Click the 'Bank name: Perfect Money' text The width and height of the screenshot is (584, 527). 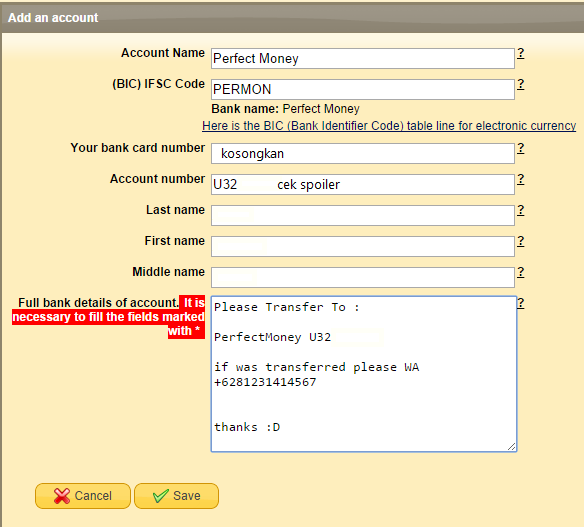285,109
